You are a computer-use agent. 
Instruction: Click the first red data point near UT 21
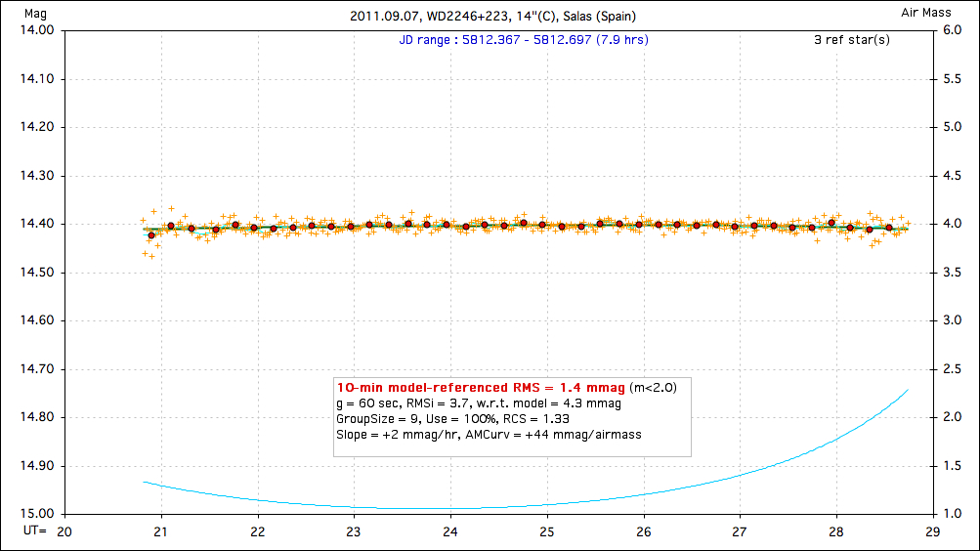[x=151, y=235]
